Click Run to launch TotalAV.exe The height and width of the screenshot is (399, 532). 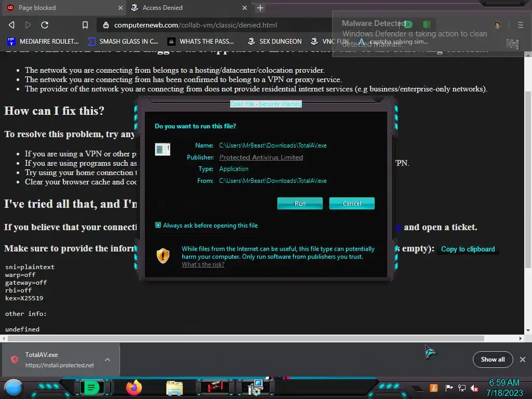point(300,203)
